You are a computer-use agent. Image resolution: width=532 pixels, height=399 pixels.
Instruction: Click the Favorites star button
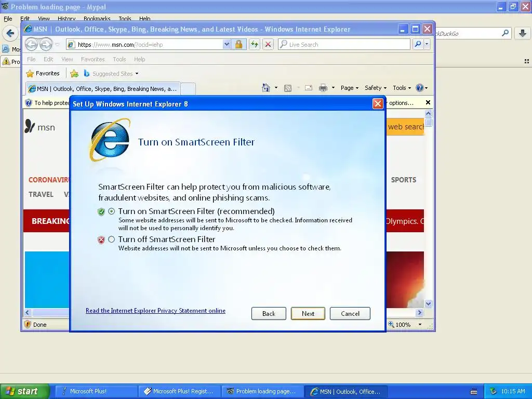43,73
